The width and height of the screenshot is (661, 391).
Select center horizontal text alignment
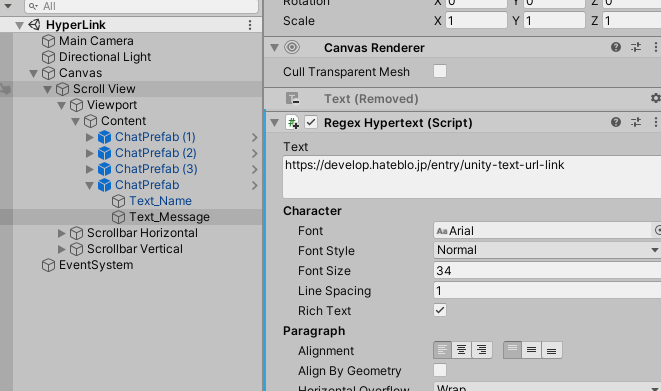click(x=462, y=350)
